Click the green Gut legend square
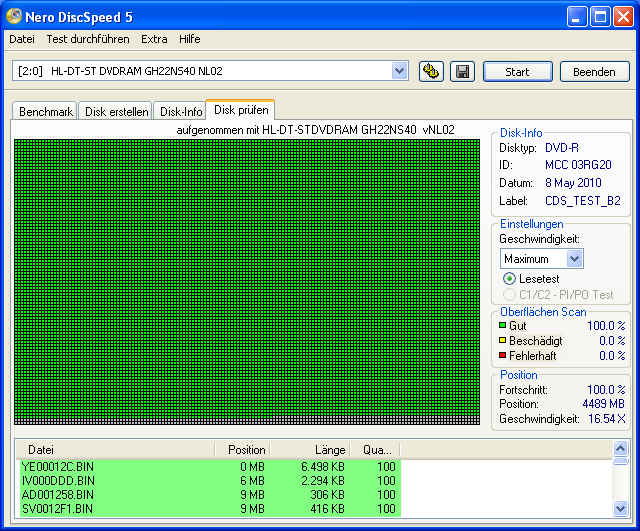The image size is (640, 531). (502, 326)
